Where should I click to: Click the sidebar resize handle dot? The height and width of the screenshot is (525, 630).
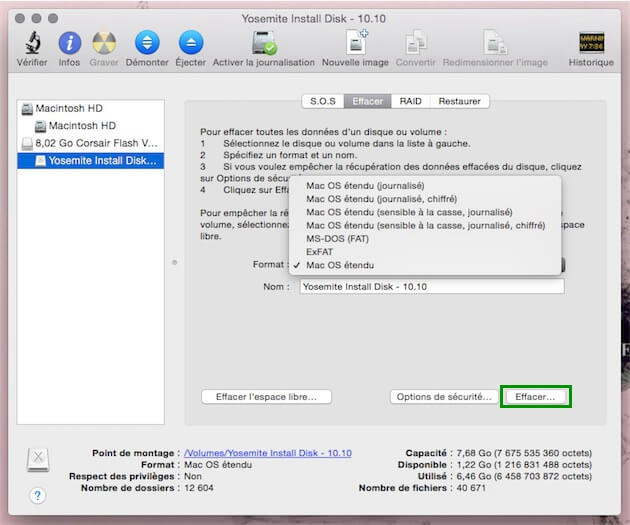174,262
